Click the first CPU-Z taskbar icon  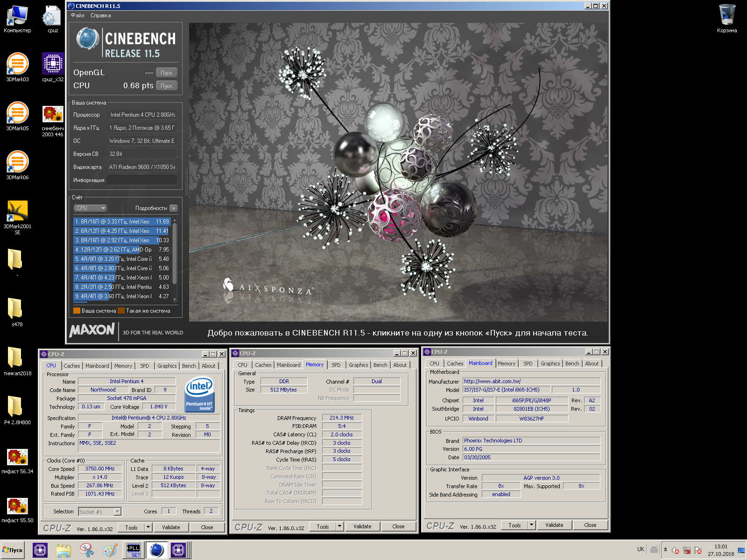coord(40,551)
